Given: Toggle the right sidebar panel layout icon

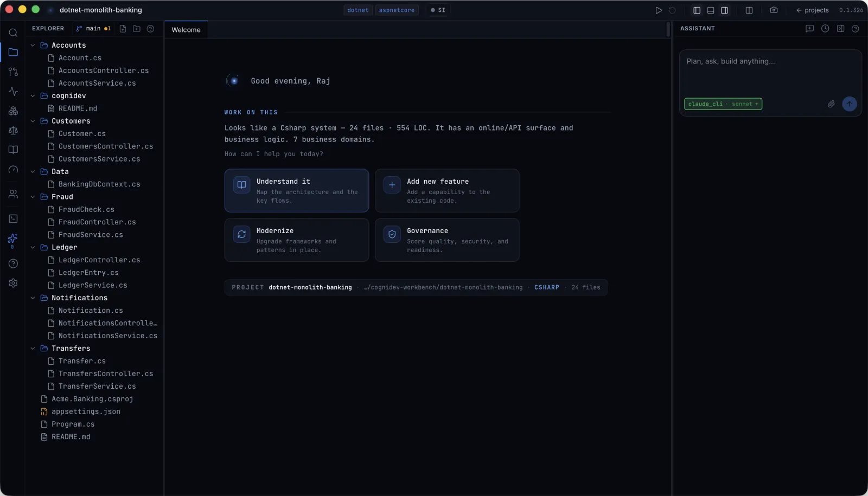Looking at the screenshot, I should (x=724, y=10).
